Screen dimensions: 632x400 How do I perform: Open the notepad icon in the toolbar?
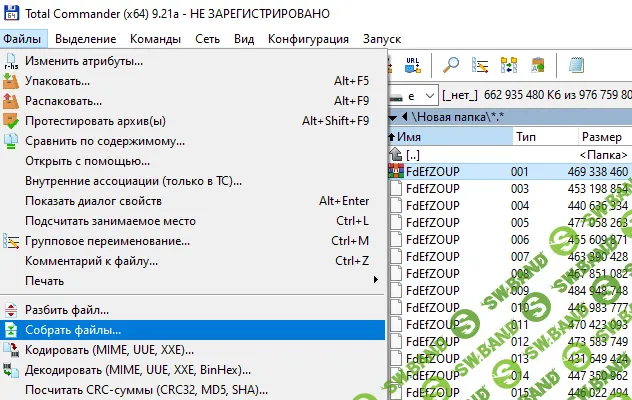577,65
